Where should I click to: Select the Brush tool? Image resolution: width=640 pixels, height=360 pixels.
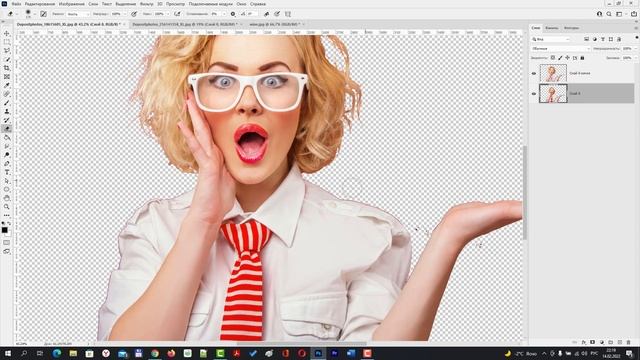pyautogui.click(x=7, y=103)
